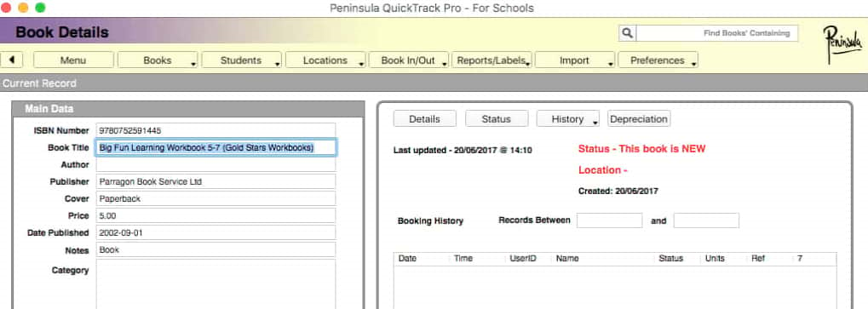This screenshot has height=309, width=868.
Task: Click the Book Title field
Action: click(216, 147)
